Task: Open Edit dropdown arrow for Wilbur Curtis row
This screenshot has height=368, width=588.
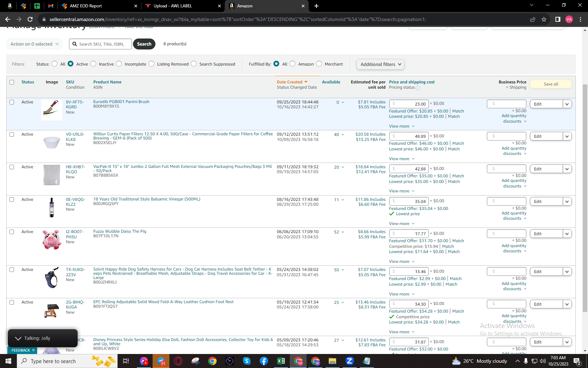Action: point(567,136)
